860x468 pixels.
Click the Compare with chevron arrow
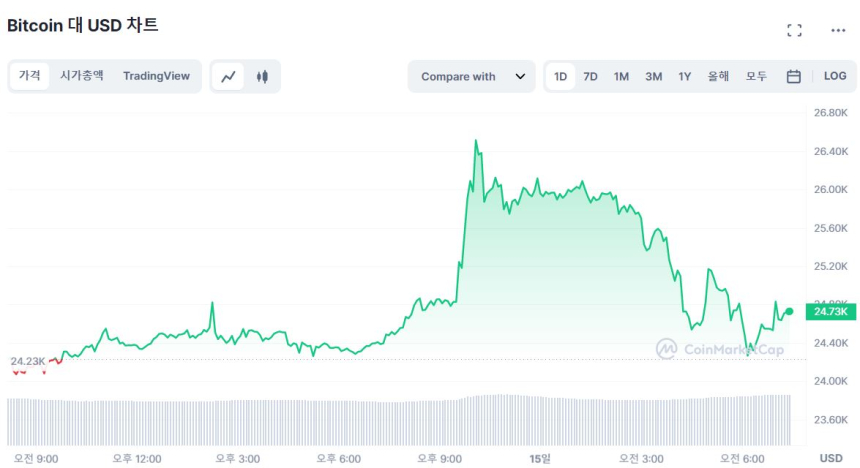point(520,76)
